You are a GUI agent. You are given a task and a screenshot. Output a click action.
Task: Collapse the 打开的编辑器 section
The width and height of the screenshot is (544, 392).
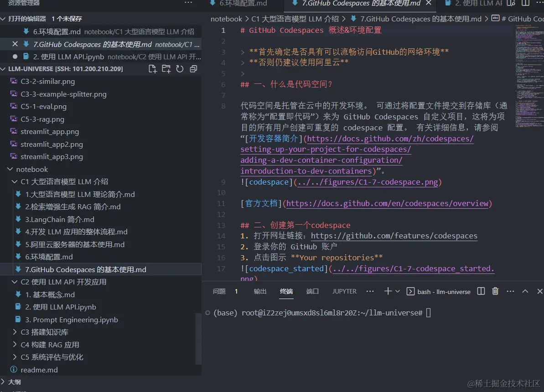point(4,18)
